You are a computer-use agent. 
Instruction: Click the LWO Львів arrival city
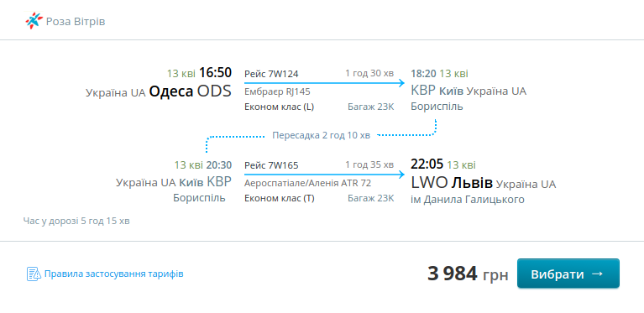pyautogui.click(x=452, y=184)
